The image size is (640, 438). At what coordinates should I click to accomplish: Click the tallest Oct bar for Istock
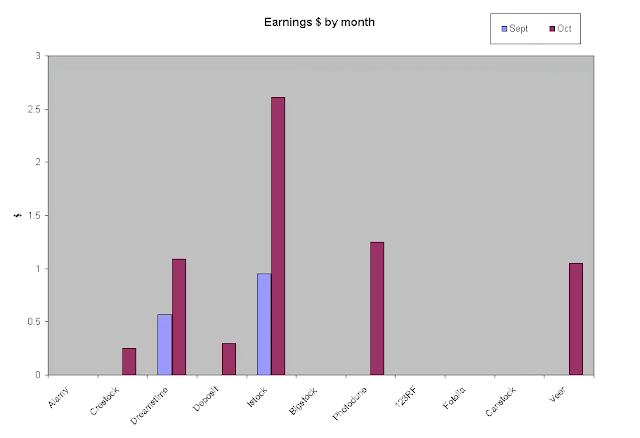point(278,235)
